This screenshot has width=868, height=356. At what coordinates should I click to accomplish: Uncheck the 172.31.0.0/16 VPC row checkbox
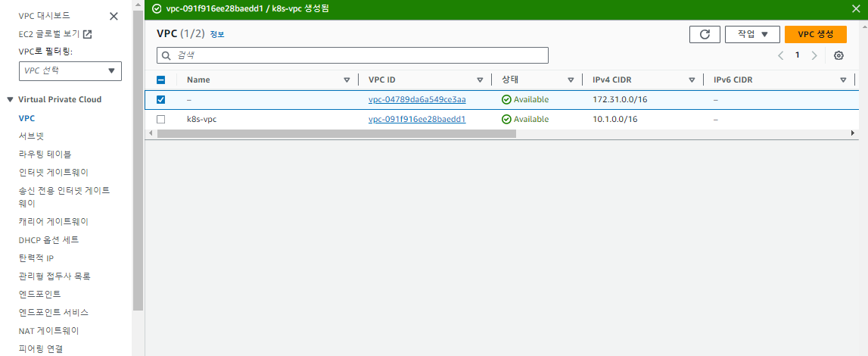(161, 100)
